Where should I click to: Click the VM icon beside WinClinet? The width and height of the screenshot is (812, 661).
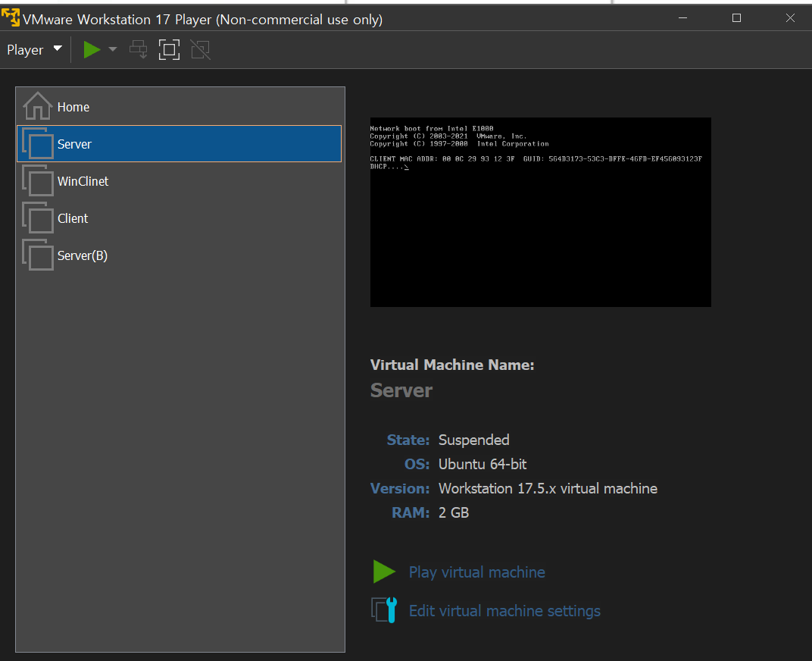pos(38,180)
